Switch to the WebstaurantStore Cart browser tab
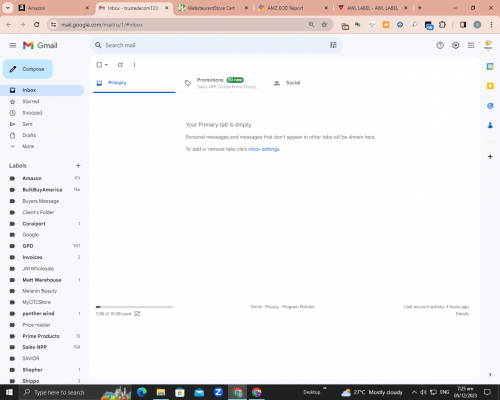Screen dimensions: 500x400 point(213,8)
